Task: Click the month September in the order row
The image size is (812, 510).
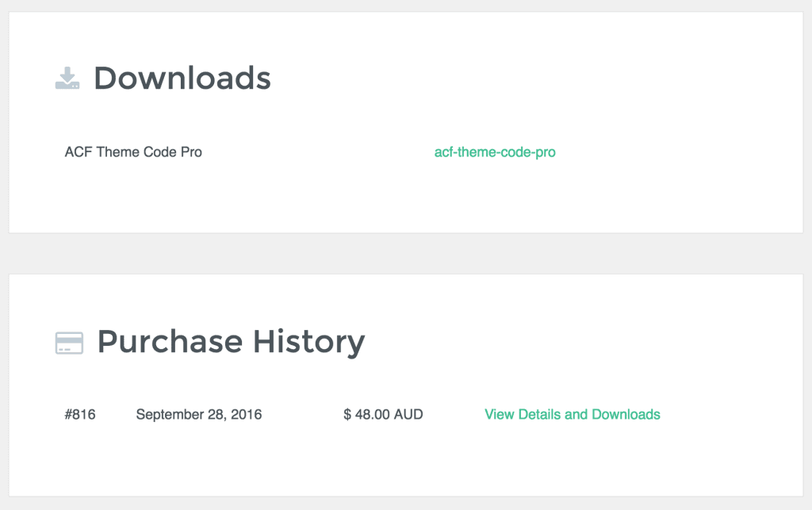Action: click(170, 415)
